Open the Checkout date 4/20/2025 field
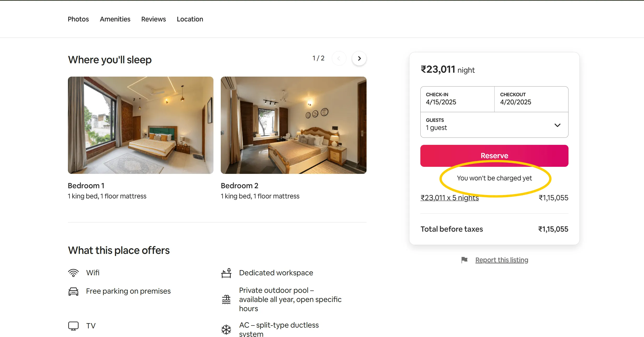 [531, 99]
